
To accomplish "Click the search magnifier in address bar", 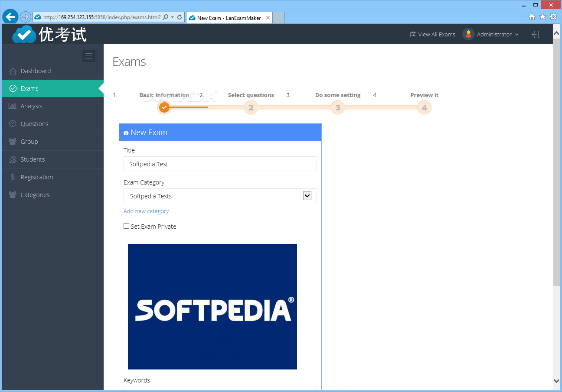I will pyautogui.click(x=165, y=17).
